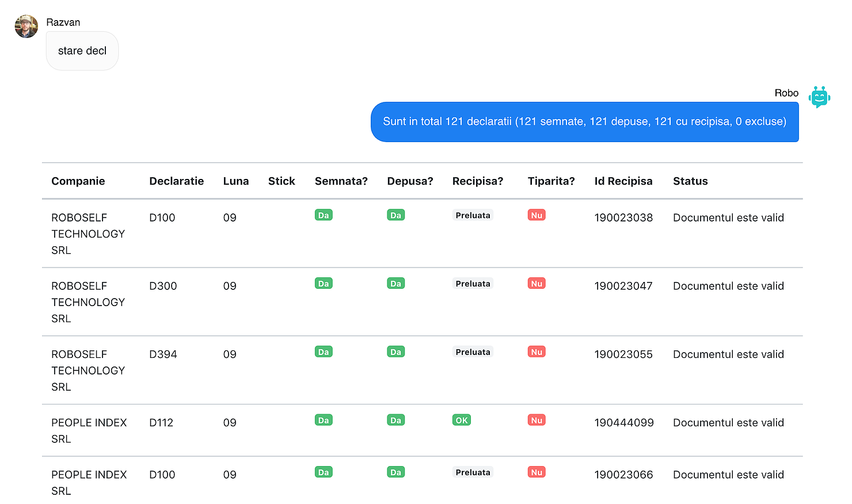
Task: Click the Declaratie column header
Action: [177, 181]
